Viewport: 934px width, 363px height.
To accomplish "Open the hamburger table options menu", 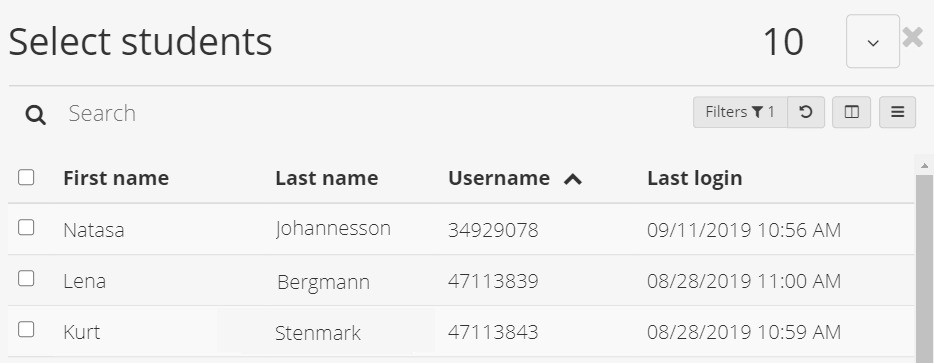I will [x=897, y=112].
